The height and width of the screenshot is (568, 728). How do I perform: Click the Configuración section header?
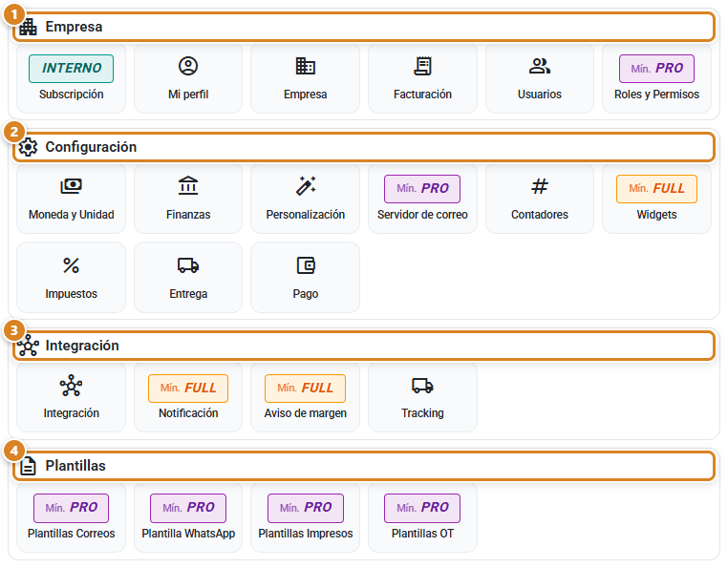[364, 147]
